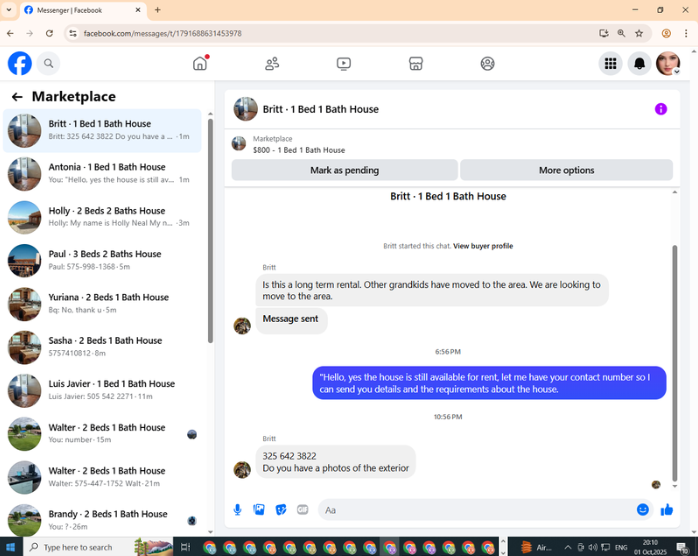Screen dimensions: 698x556
Task: Open conversation information purple i icon
Action: click(661, 109)
